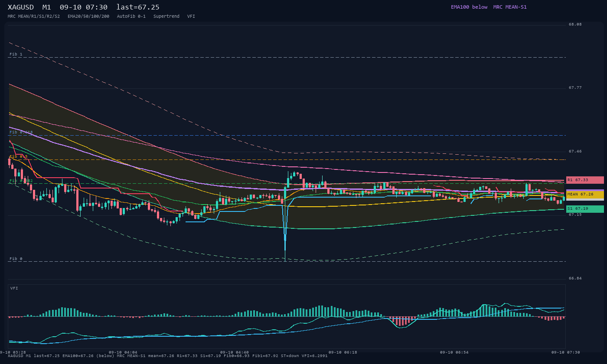
Task: Click the bottom status line starting 'XAGUSD M1 last=67.25'
Action: pyautogui.click(x=168, y=355)
